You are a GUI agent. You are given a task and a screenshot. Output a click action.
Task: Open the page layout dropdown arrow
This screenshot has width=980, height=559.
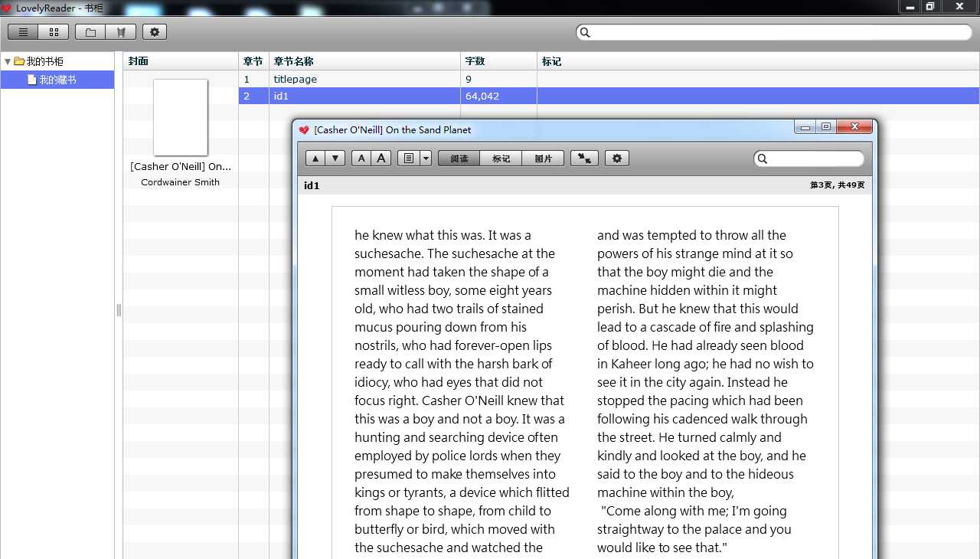pyautogui.click(x=426, y=159)
